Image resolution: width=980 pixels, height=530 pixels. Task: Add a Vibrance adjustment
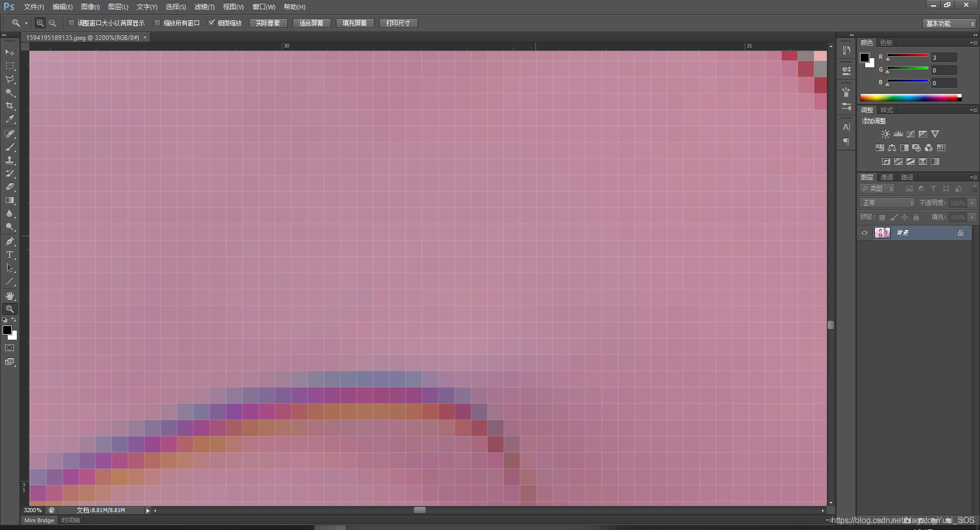click(935, 134)
